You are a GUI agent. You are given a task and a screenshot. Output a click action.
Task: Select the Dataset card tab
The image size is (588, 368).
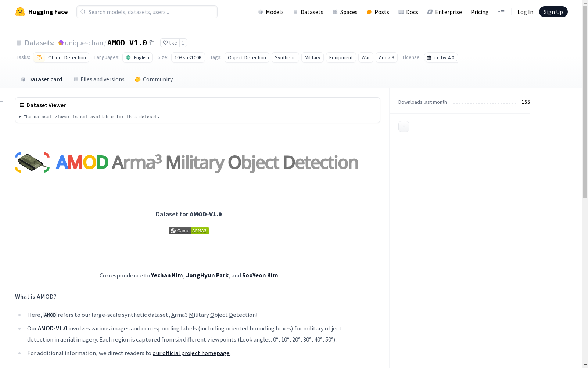click(41, 79)
